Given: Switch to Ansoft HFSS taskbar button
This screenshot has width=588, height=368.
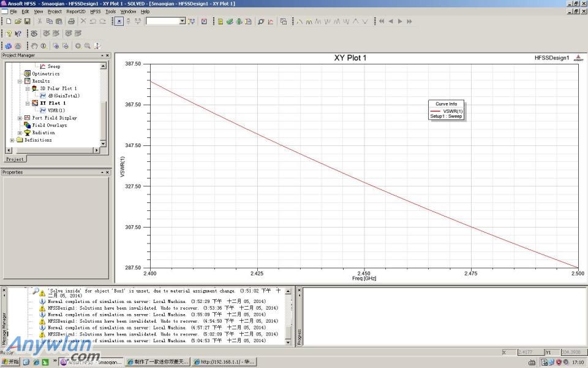Looking at the screenshot, I should pos(91,362).
